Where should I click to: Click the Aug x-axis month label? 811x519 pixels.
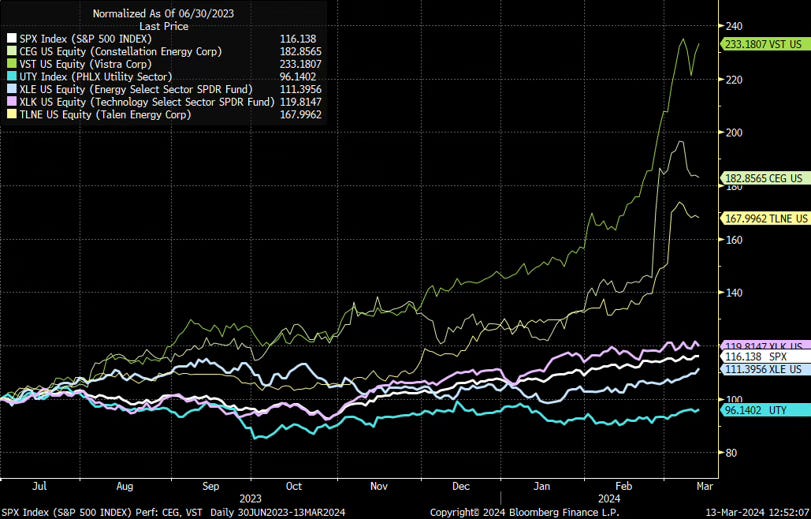pyautogui.click(x=125, y=486)
